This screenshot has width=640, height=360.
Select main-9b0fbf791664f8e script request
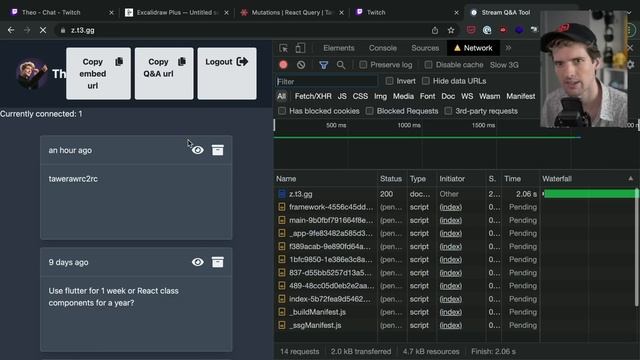455,220
